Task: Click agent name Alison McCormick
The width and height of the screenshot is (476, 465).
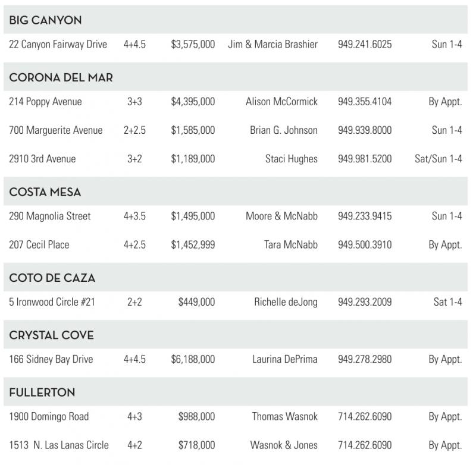Action: coord(281,102)
